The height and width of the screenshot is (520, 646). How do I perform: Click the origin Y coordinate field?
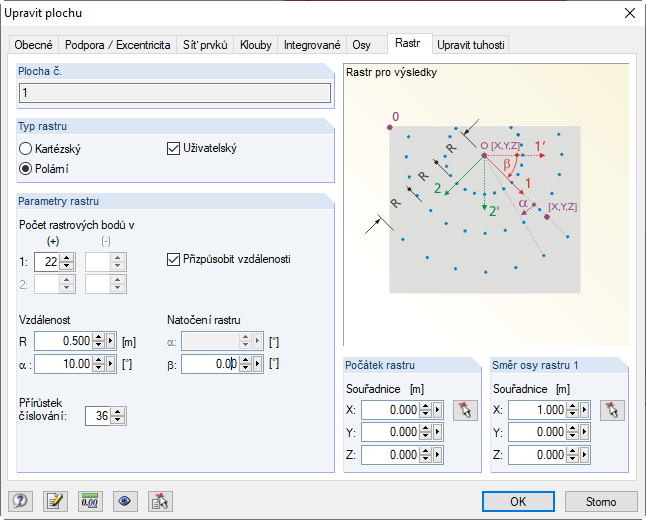[391, 432]
